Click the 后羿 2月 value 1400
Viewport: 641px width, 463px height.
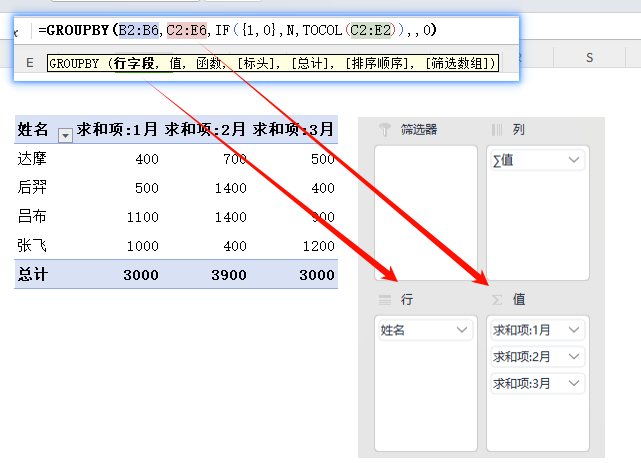coord(231,188)
